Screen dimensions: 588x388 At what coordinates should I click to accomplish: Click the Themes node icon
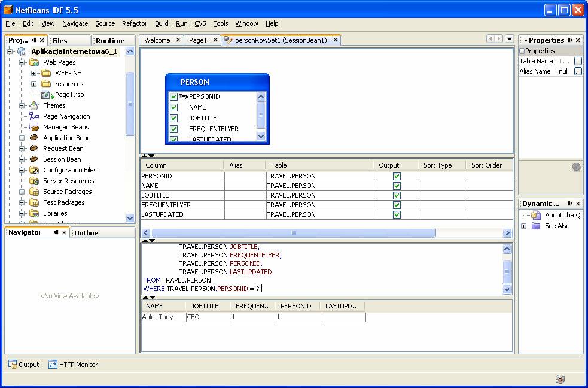click(x=33, y=105)
